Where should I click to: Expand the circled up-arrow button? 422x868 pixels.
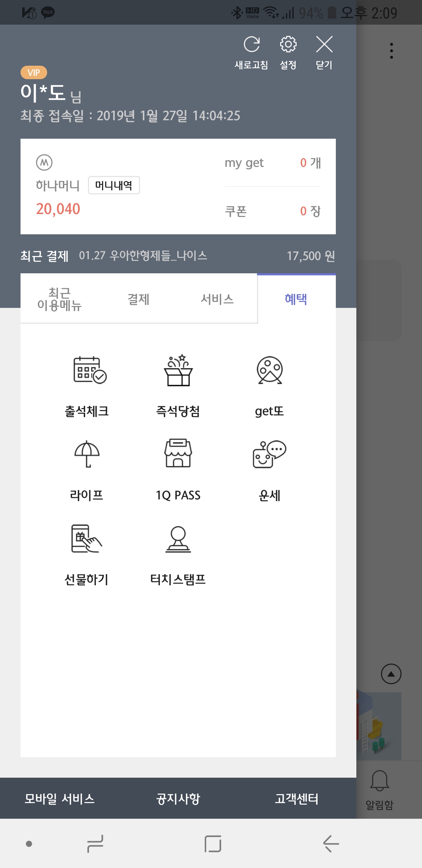(391, 674)
